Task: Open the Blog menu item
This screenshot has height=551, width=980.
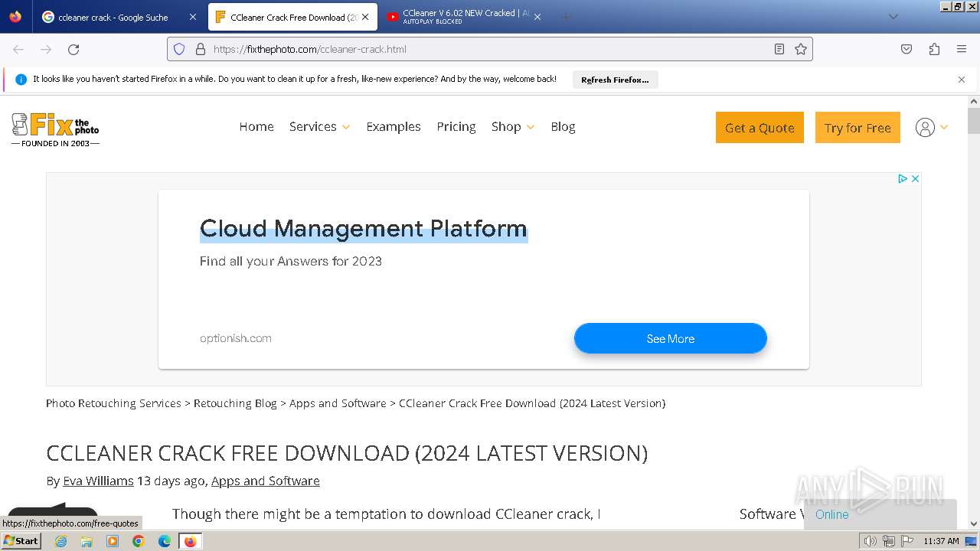Action: tap(563, 127)
